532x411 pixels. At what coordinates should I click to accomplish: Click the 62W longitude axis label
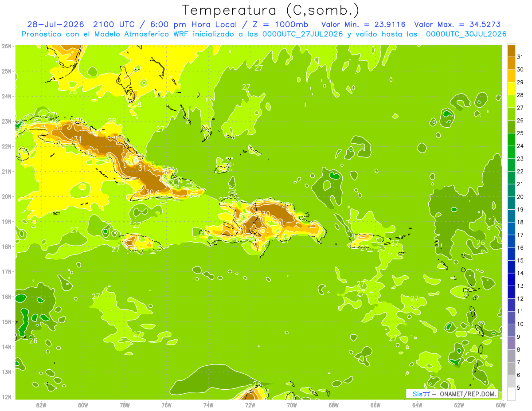pyautogui.click(x=459, y=405)
